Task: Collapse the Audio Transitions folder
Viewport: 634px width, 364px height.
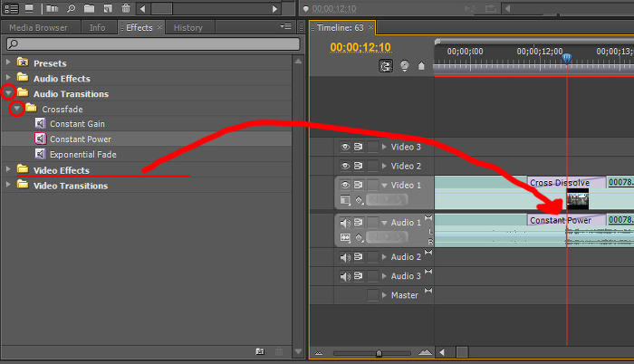Action: (8, 92)
